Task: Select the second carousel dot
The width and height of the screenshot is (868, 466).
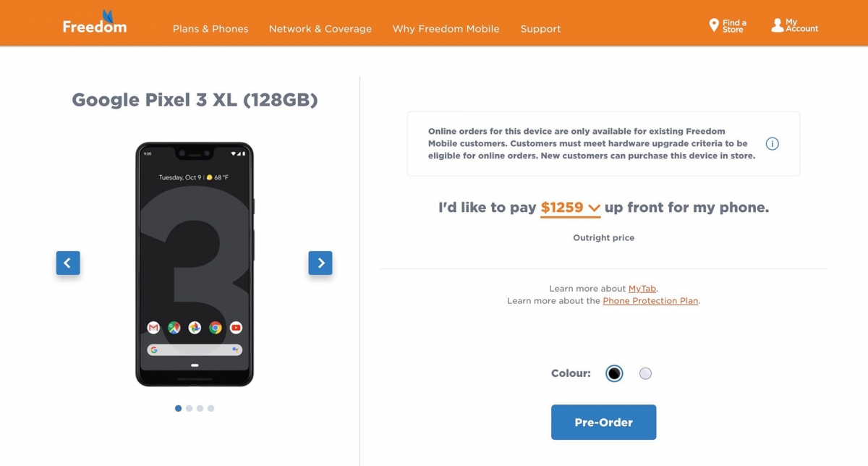Action: pyautogui.click(x=189, y=408)
